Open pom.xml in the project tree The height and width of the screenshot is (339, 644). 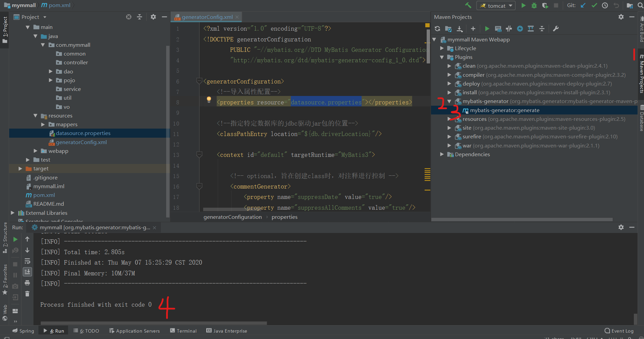(44, 195)
